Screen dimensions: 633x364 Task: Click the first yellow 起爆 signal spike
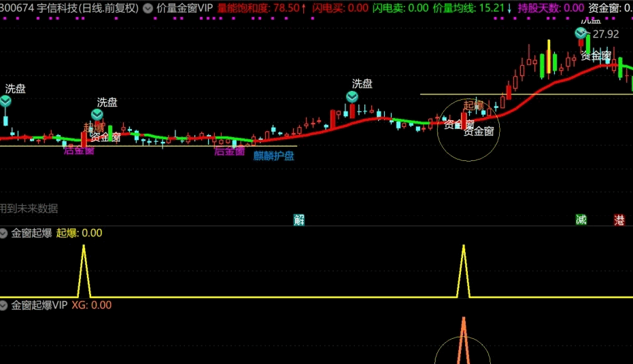[x=84, y=271]
